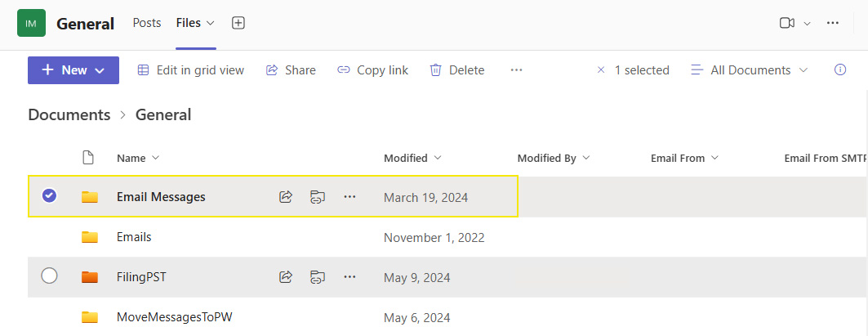Viewport: 868px width, 336px height.
Task: Open more actions for Email Messages row
Action: [349, 197]
